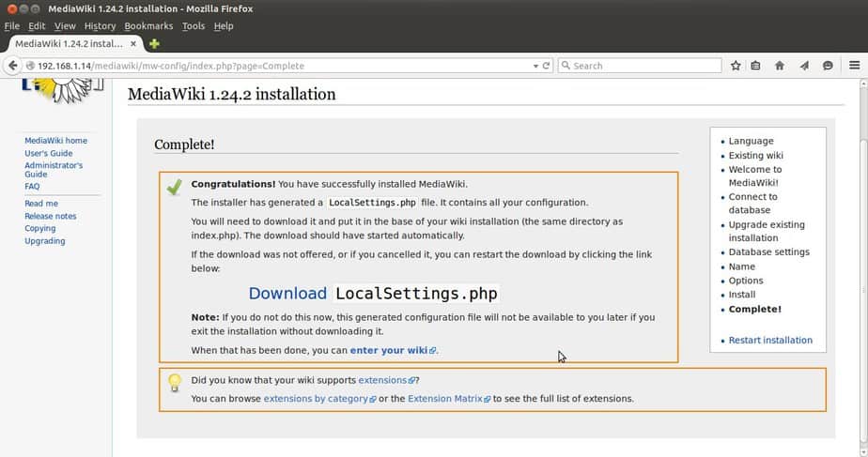Close the MediaWiki installation tab
Image resolution: width=868 pixels, height=457 pixels.
coord(133,43)
